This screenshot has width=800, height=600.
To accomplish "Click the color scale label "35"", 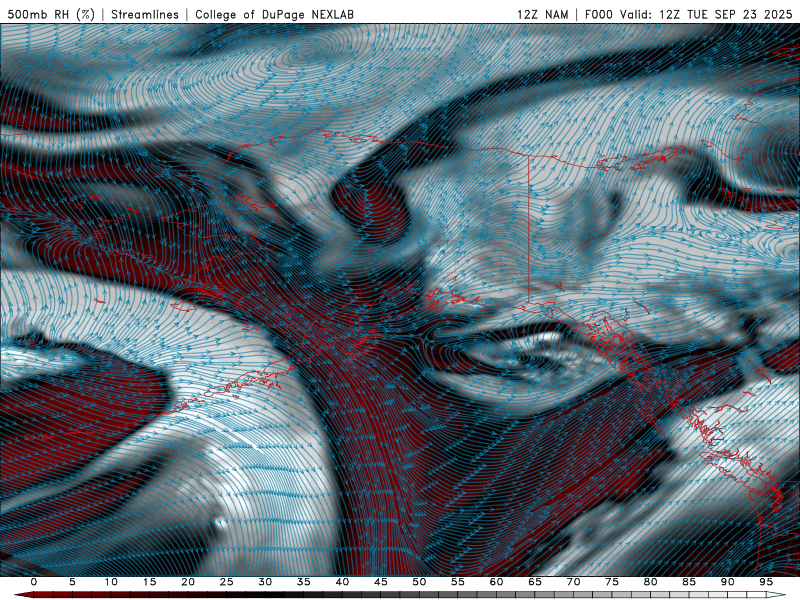I will pyautogui.click(x=304, y=582).
